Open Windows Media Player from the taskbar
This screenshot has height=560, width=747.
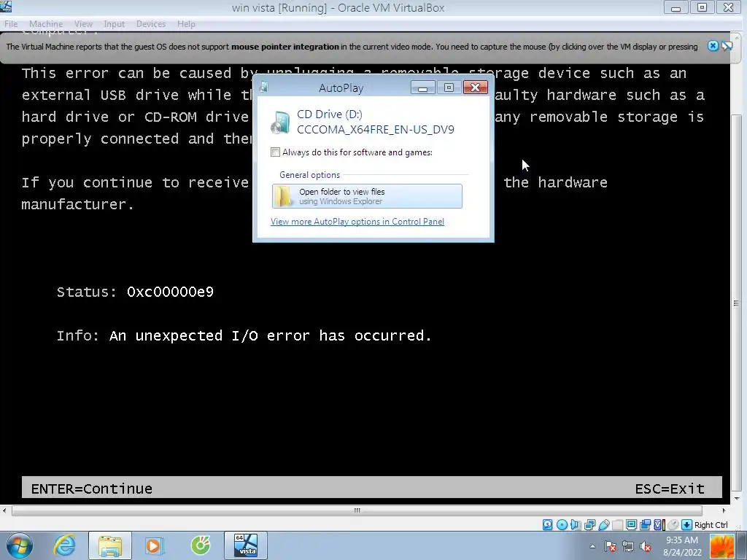pyautogui.click(x=154, y=545)
